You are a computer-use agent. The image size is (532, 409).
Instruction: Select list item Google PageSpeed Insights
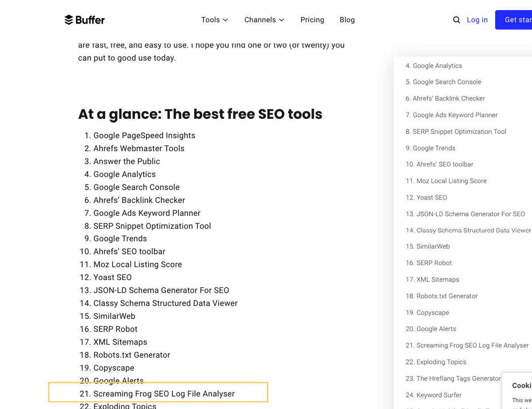tap(144, 136)
